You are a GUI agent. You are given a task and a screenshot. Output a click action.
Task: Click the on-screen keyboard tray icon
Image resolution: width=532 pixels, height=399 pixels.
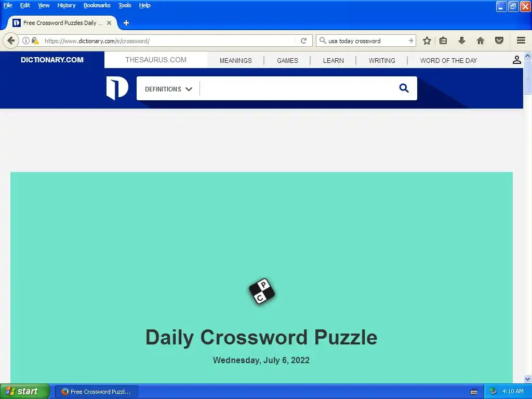(474, 392)
